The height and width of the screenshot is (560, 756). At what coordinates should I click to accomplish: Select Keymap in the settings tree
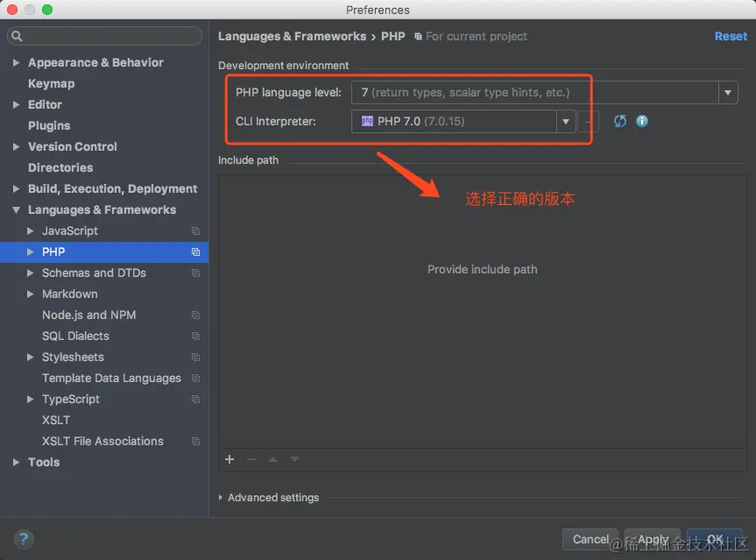pyautogui.click(x=51, y=83)
